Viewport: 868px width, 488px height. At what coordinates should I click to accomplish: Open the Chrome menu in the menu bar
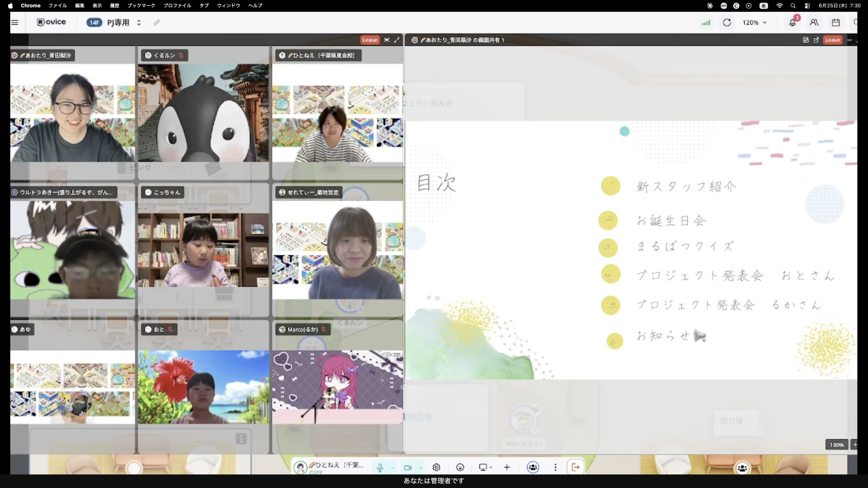tap(31, 5)
